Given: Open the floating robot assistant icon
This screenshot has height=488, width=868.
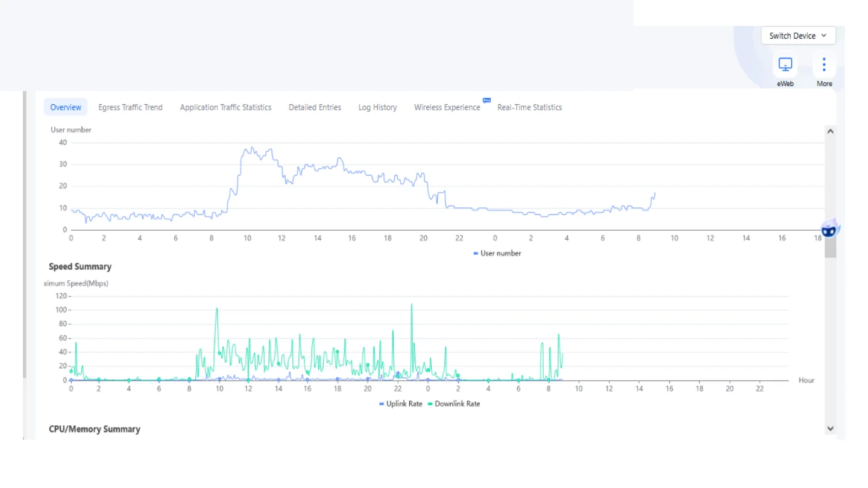Looking at the screenshot, I should pyautogui.click(x=831, y=228).
